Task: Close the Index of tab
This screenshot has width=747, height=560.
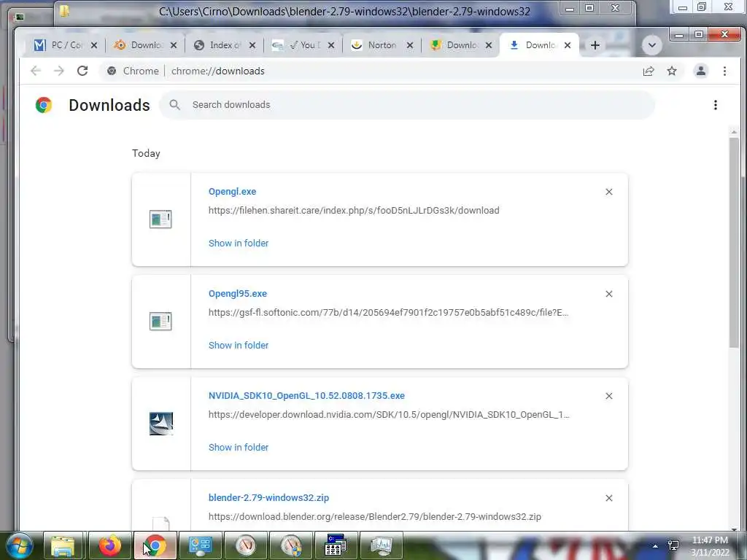Action: 252,45
